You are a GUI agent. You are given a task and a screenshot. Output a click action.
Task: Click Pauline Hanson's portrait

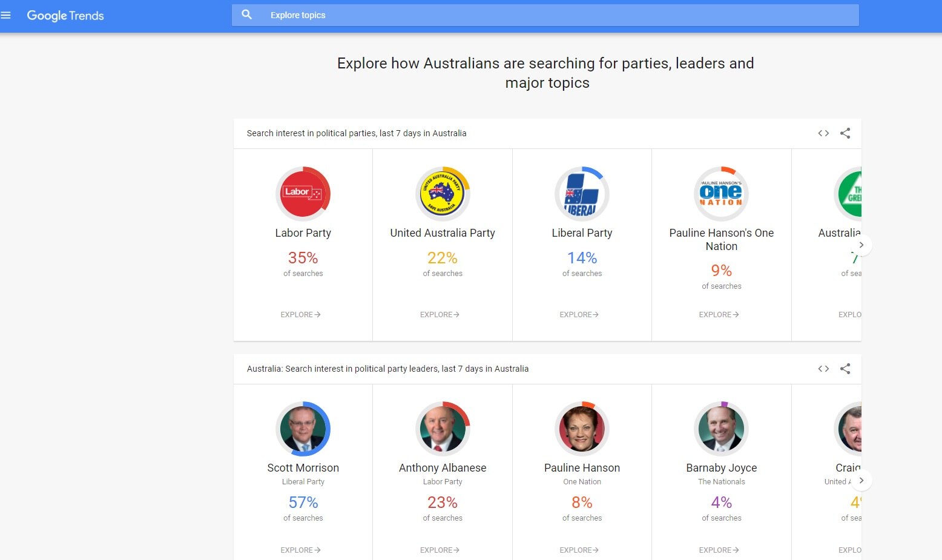(582, 429)
